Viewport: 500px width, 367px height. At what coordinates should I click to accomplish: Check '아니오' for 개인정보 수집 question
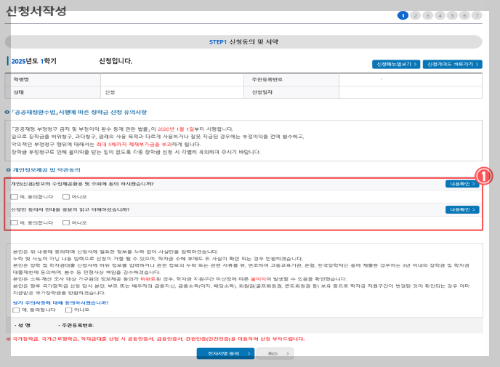point(66,197)
